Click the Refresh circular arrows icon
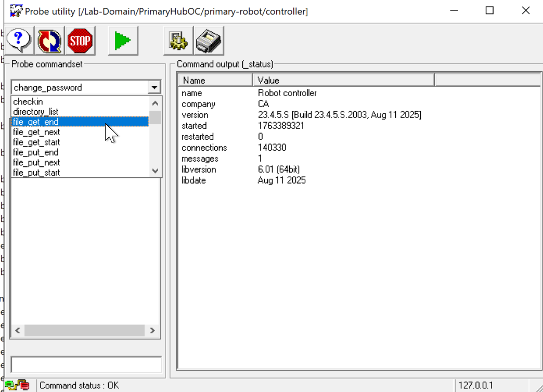The image size is (543, 392). click(50, 41)
